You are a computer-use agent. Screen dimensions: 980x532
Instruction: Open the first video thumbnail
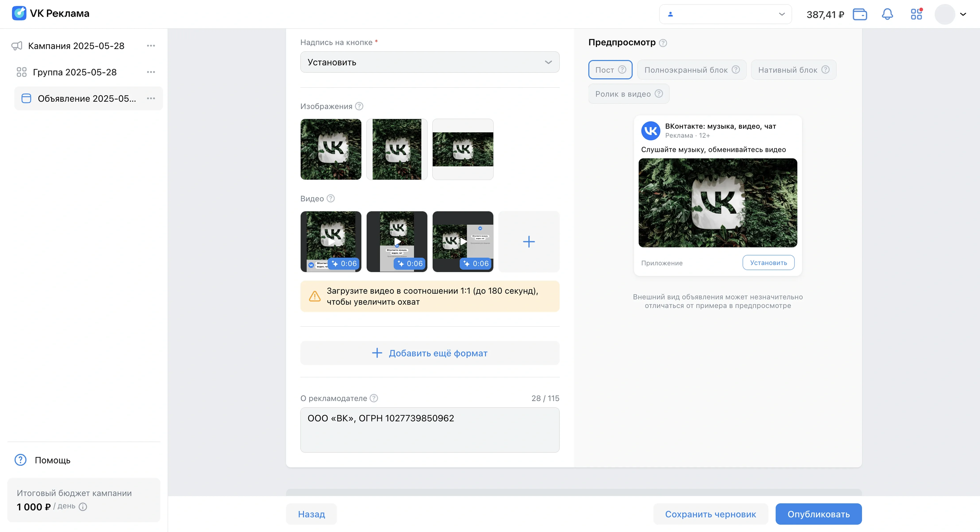tap(331, 241)
